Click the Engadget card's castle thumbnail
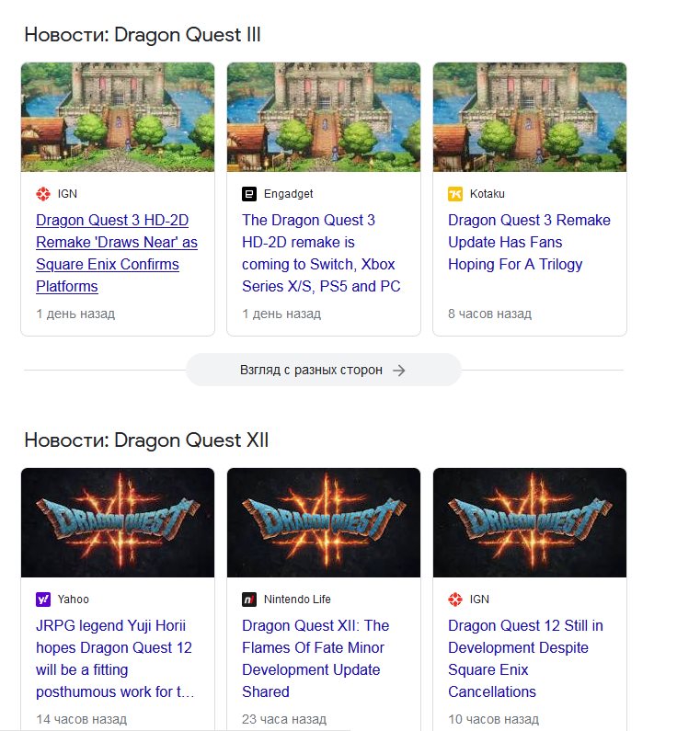 324,117
